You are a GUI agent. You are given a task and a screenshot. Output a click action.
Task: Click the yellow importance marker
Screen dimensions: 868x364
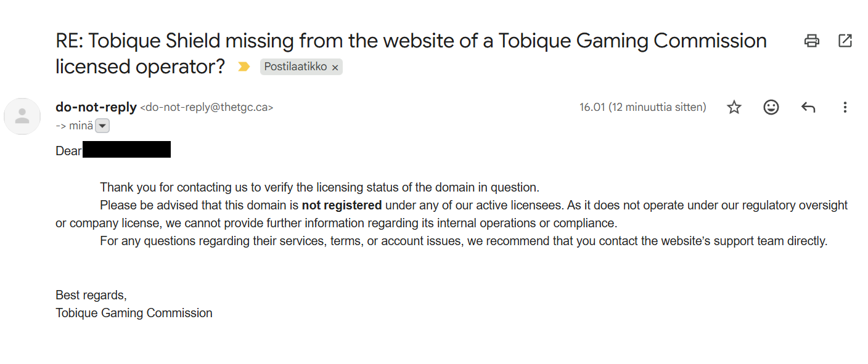[x=244, y=67]
